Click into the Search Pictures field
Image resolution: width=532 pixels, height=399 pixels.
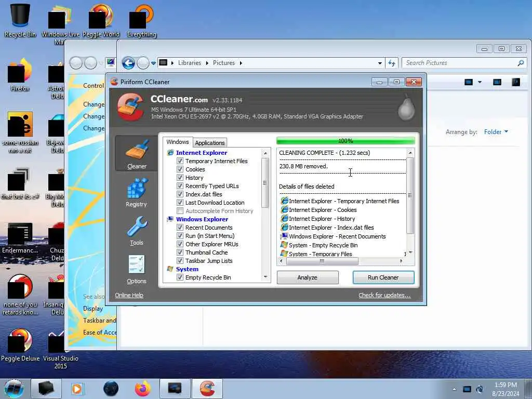click(x=460, y=63)
